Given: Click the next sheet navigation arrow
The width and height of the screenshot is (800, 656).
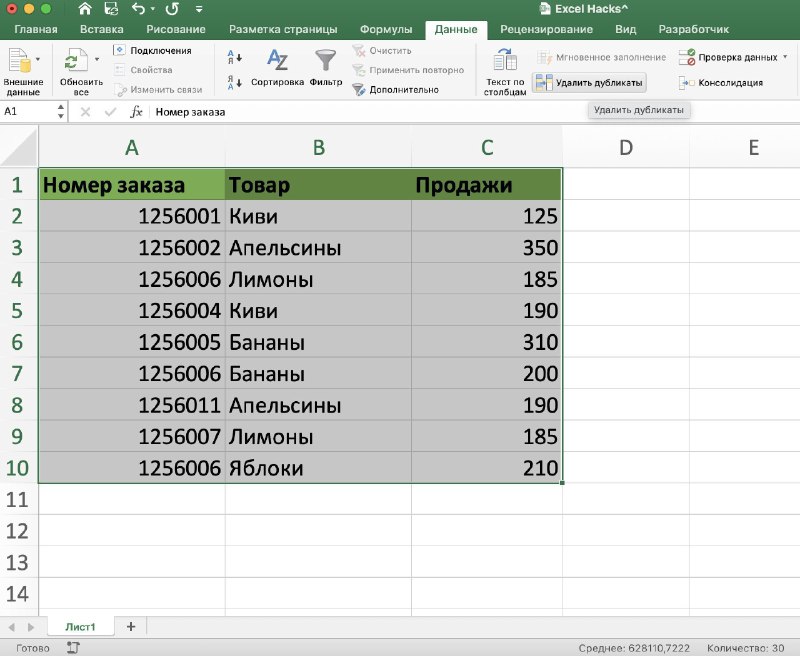Looking at the screenshot, I should point(31,627).
